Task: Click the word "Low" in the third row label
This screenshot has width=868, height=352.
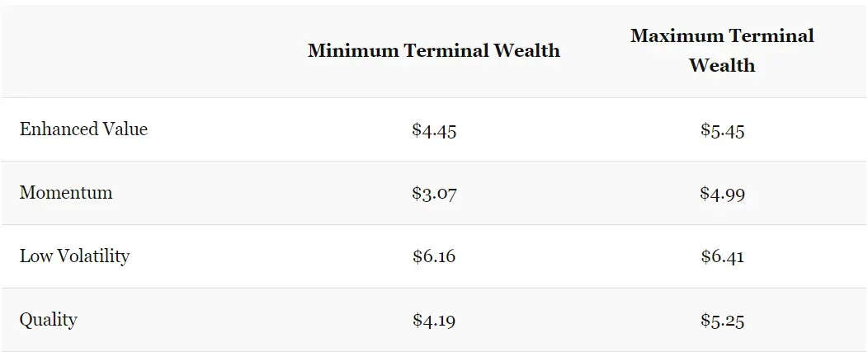Action: tap(35, 256)
